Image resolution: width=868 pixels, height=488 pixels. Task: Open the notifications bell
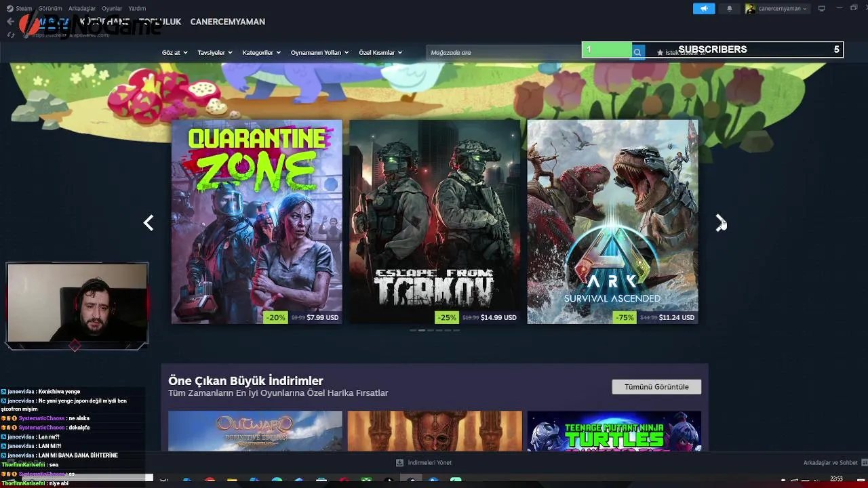(x=730, y=9)
